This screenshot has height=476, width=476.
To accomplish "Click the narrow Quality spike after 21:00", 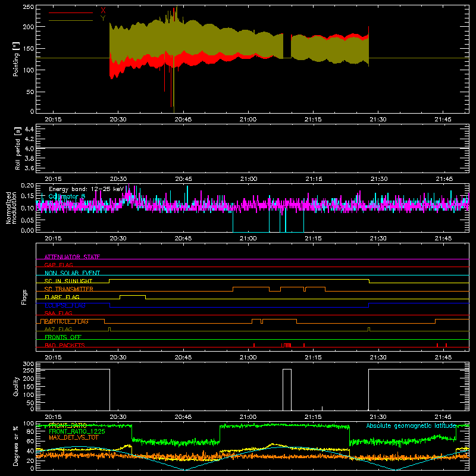I will coord(322,408).
